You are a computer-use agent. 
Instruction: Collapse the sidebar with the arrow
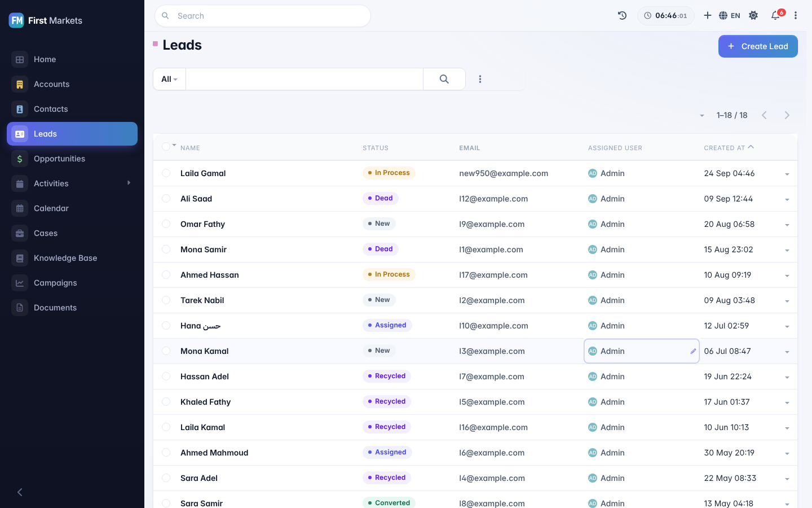20,492
